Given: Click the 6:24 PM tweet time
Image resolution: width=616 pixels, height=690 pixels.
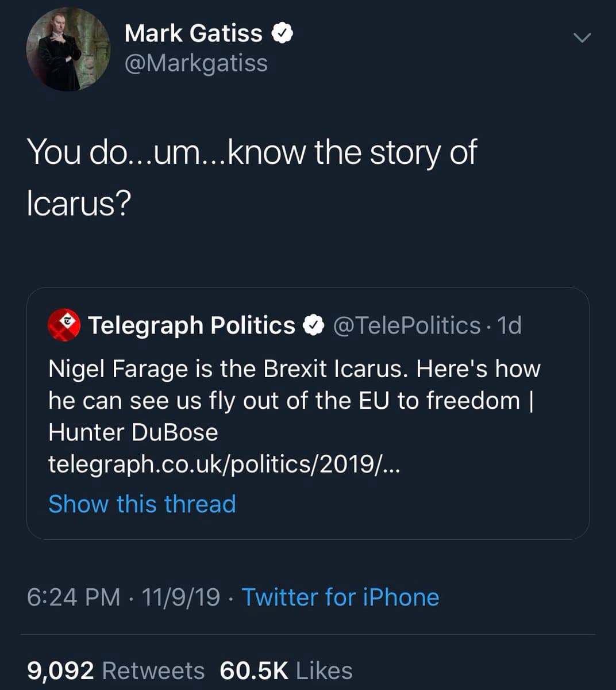Looking at the screenshot, I should pyautogui.click(x=74, y=597).
